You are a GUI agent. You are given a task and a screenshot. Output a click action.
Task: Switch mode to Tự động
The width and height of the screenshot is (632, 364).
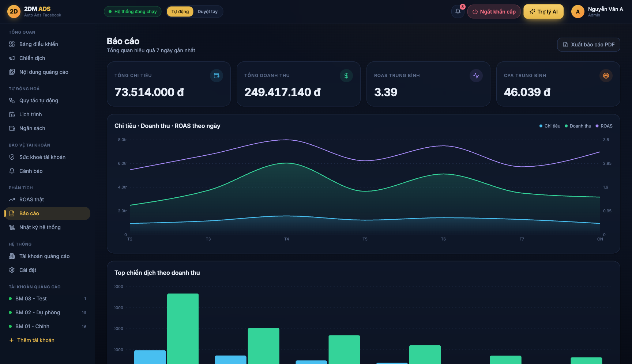coord(180,12)
